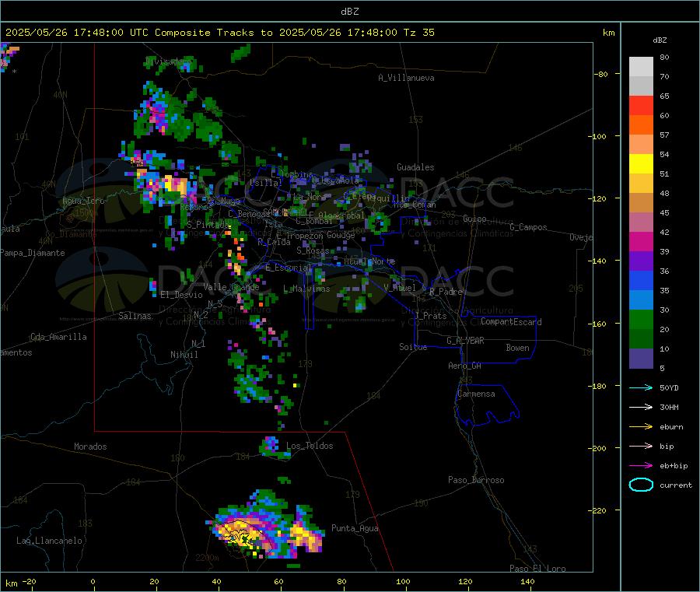The image size is (700, 592).
Task: Click the Los_Toldos map label
Action: pyautogui.click(x=310, y=446)
